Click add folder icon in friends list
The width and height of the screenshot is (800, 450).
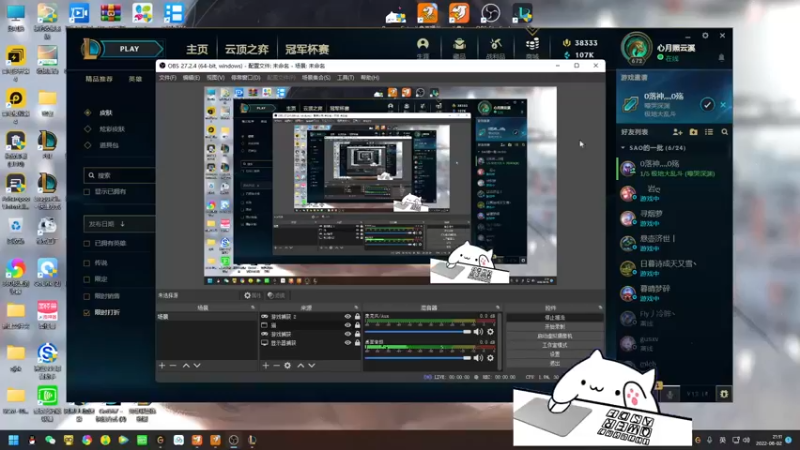(x=693, y=132)
